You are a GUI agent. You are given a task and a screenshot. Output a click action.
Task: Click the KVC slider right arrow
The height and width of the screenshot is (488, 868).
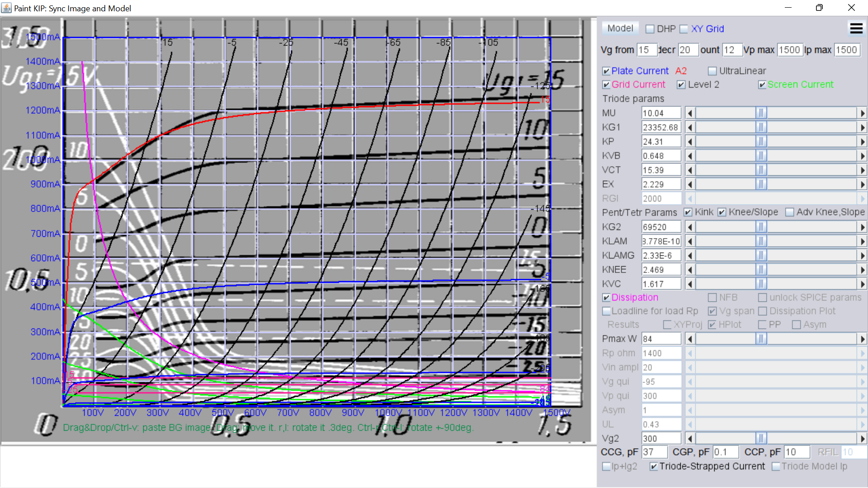pos(862,284)
